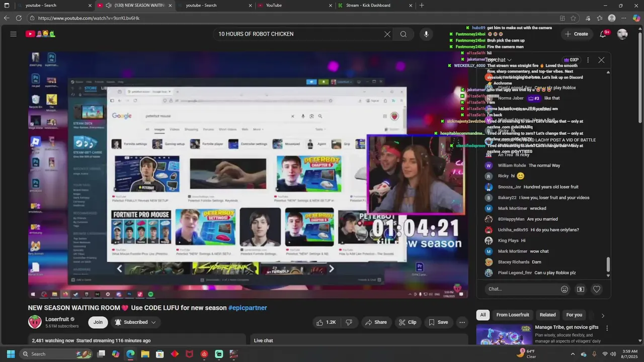This screenshot has height=362, width=644.
Task: Join the Loserfruit channel membership
Action: (98, 322)
